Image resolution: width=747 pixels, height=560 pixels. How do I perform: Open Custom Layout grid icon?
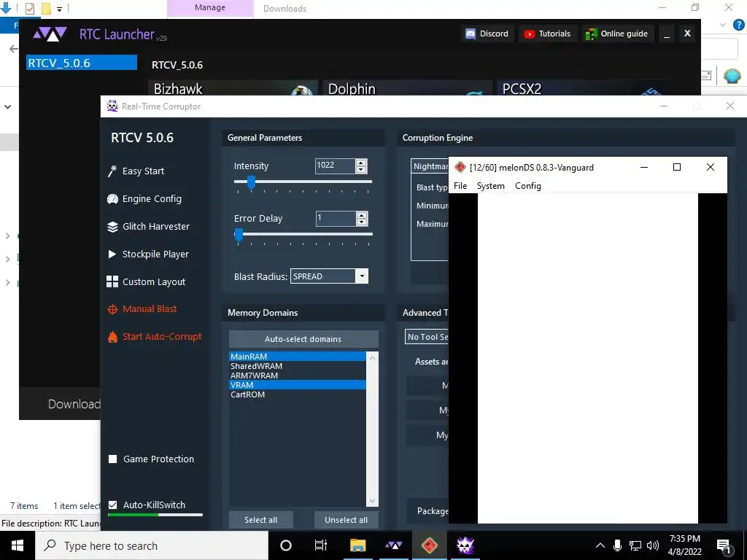click(112, 282)
